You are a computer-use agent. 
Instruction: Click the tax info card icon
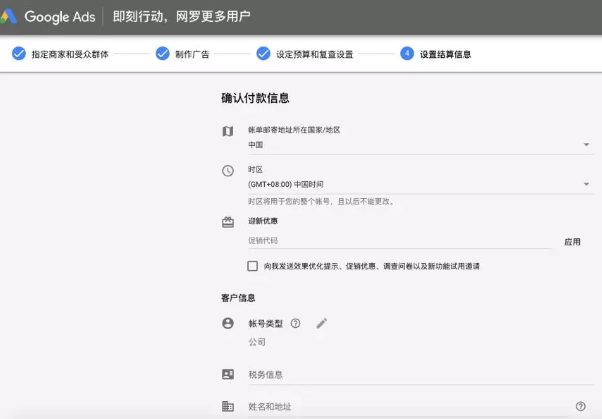(x=227, y=374)
